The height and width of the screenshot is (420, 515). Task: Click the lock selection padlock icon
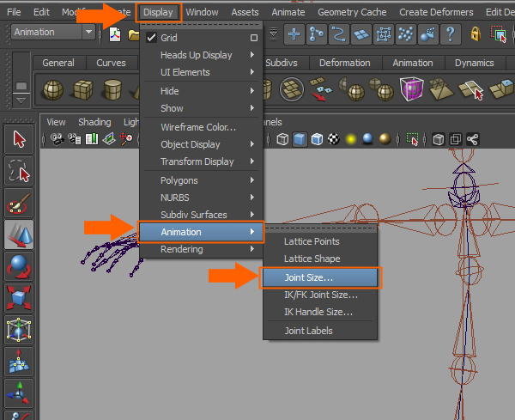pyautogui.click(x=476, y=33)
